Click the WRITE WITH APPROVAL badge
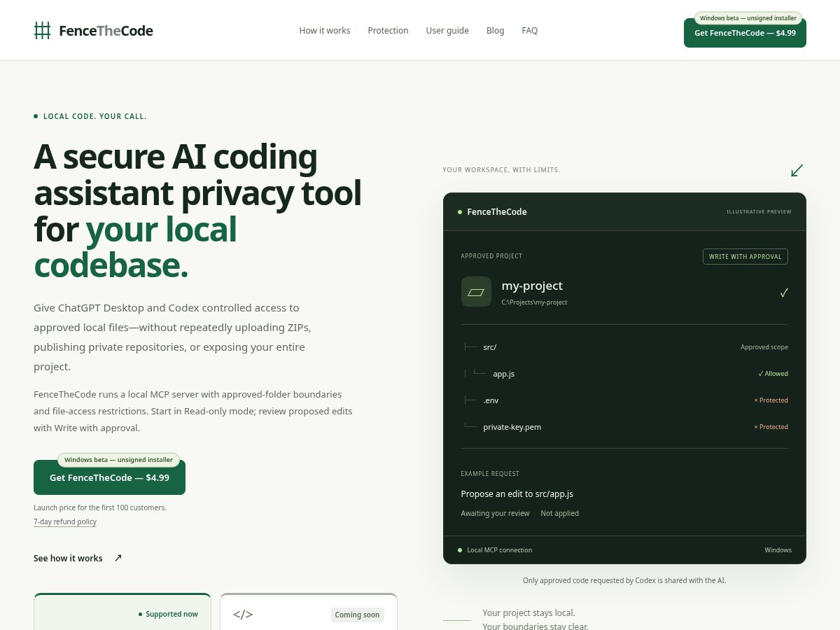 coord(745,257)
